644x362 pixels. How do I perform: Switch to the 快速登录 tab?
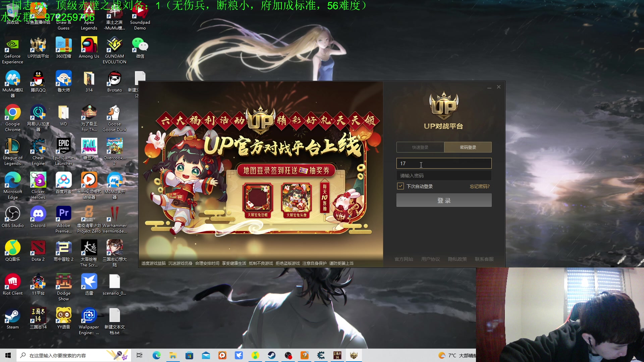420,147
